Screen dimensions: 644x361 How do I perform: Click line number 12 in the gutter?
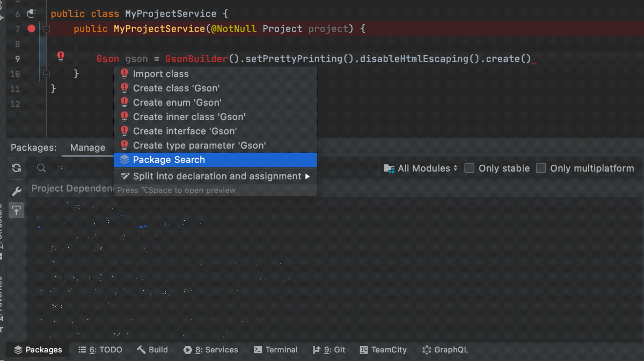[x=14, y=104]
